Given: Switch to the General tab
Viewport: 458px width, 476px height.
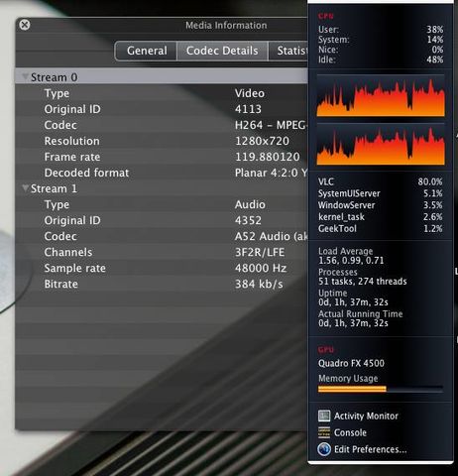Looking at the screenshot, I should click(x=147, y=51).
